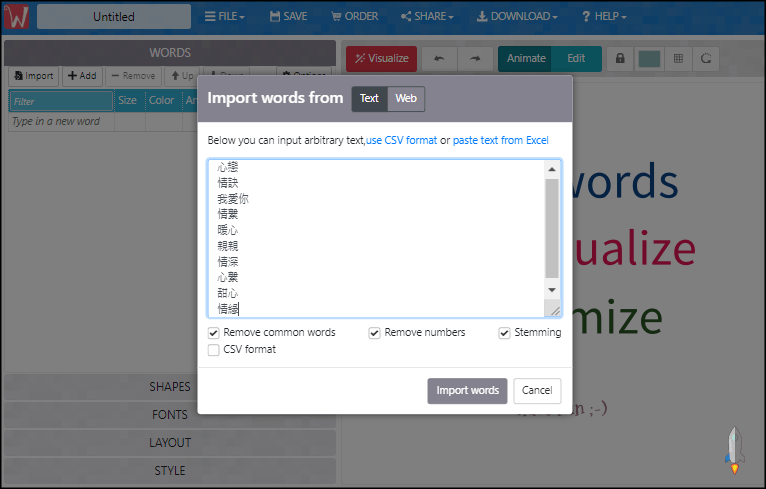Open the paste text from Excel link

click(500, 141)
